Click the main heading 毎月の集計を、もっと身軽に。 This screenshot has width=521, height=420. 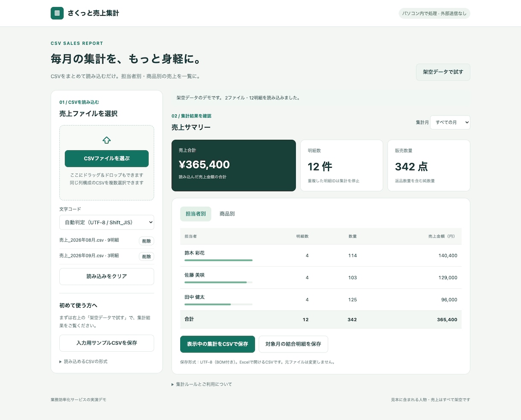point(126,59)
